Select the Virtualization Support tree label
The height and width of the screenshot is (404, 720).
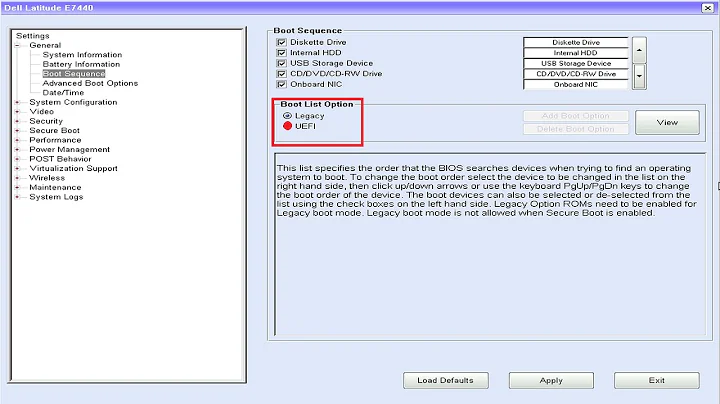73,168
